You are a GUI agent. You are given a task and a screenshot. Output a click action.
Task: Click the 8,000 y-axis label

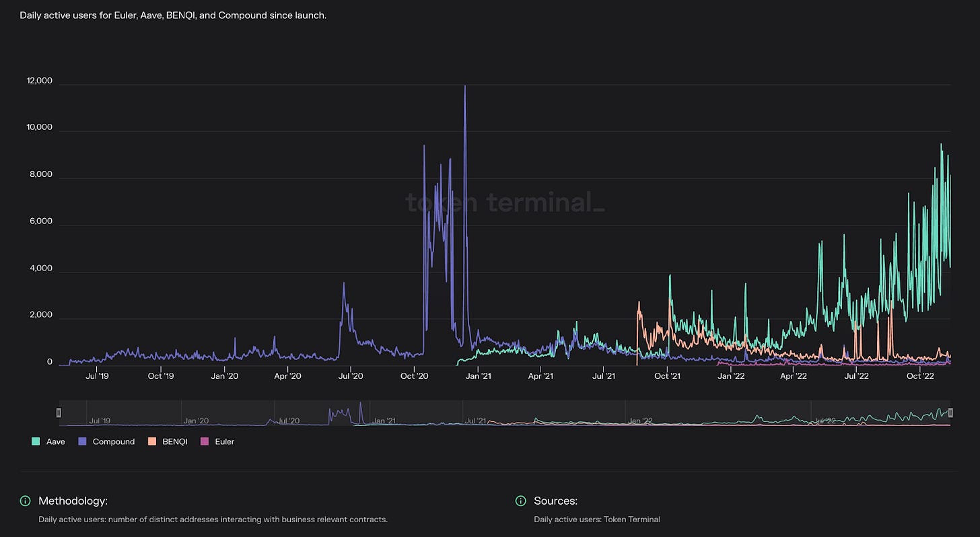click(x=40, y=174)
